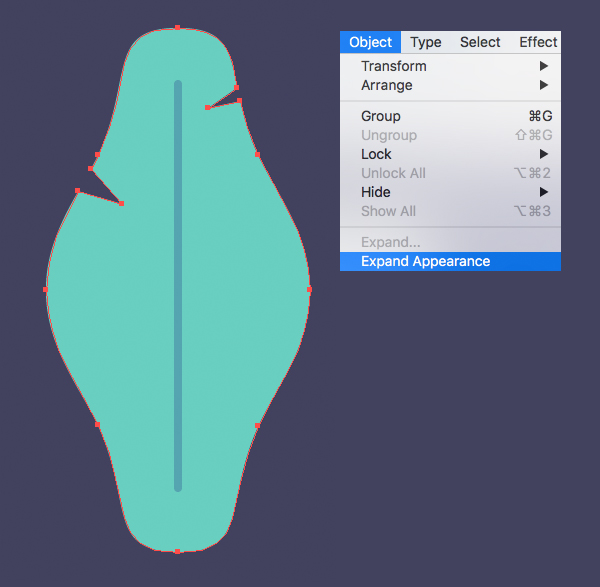600x587 pixels.
Task: Expand the Transform submenu arrow
Action: 544,66
